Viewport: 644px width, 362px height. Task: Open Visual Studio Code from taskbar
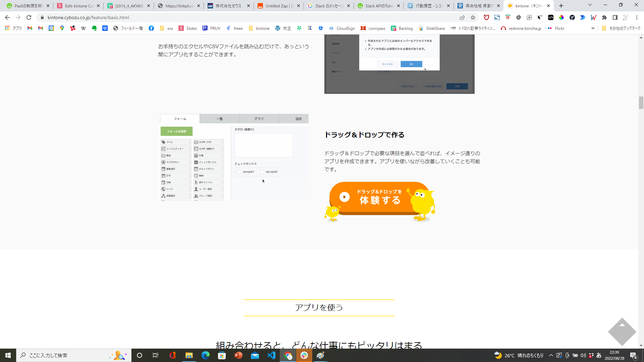pos(271,355)
